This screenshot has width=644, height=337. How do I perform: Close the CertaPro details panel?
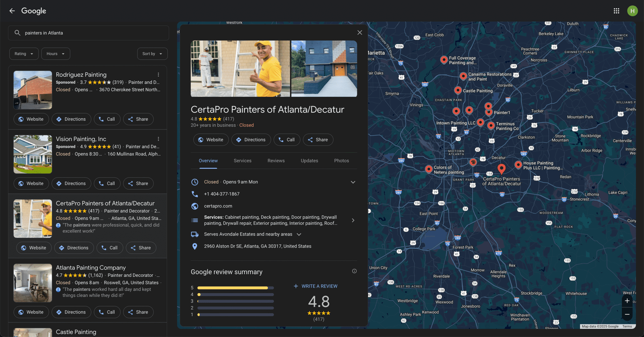(359, 33)
